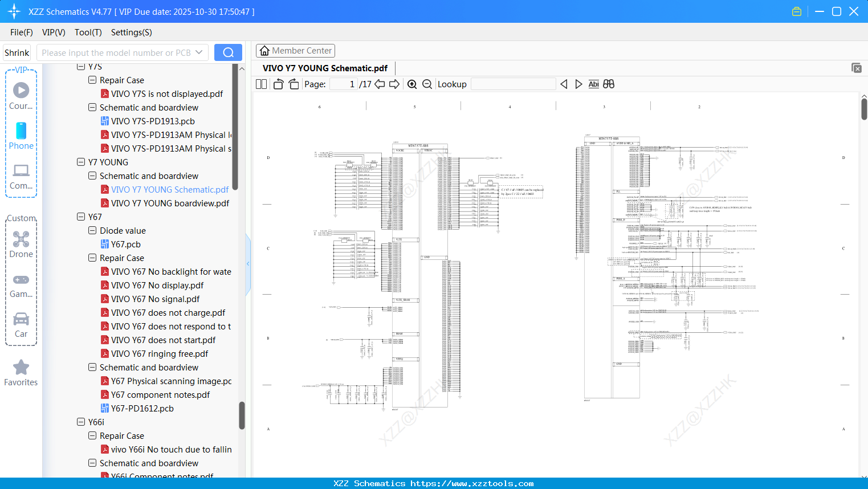The height and width of the screenshot is (489, 868).
Task: Click the Member Center button
Action: 295,51
